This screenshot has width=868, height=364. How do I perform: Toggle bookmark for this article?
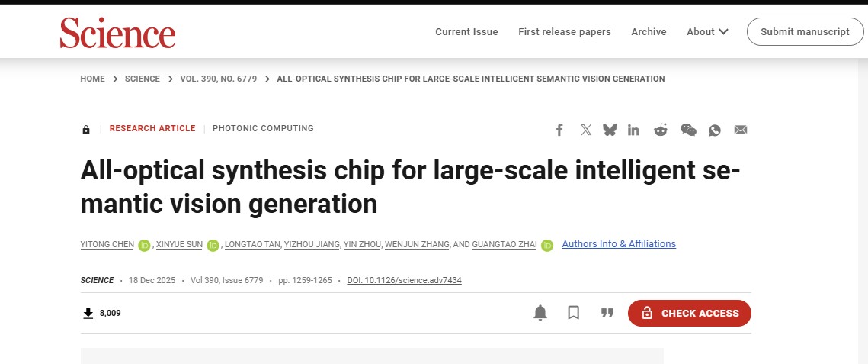coord(574,313)
